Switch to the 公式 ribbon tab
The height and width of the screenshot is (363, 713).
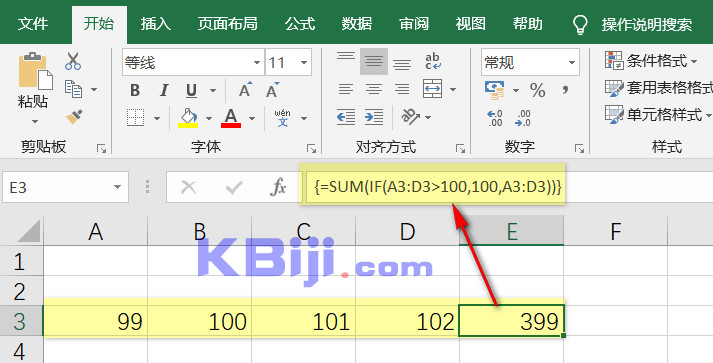[300, 24]
